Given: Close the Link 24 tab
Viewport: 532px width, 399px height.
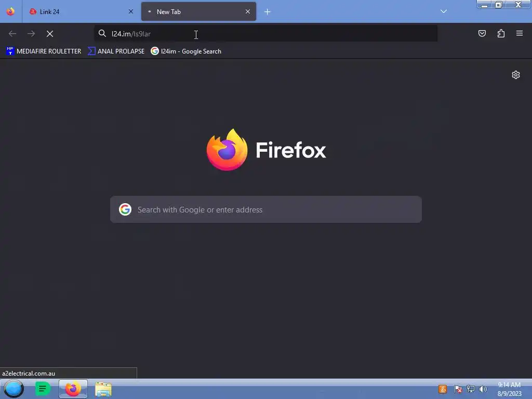Looking at the screenshot, I should [x=130, y=11].
